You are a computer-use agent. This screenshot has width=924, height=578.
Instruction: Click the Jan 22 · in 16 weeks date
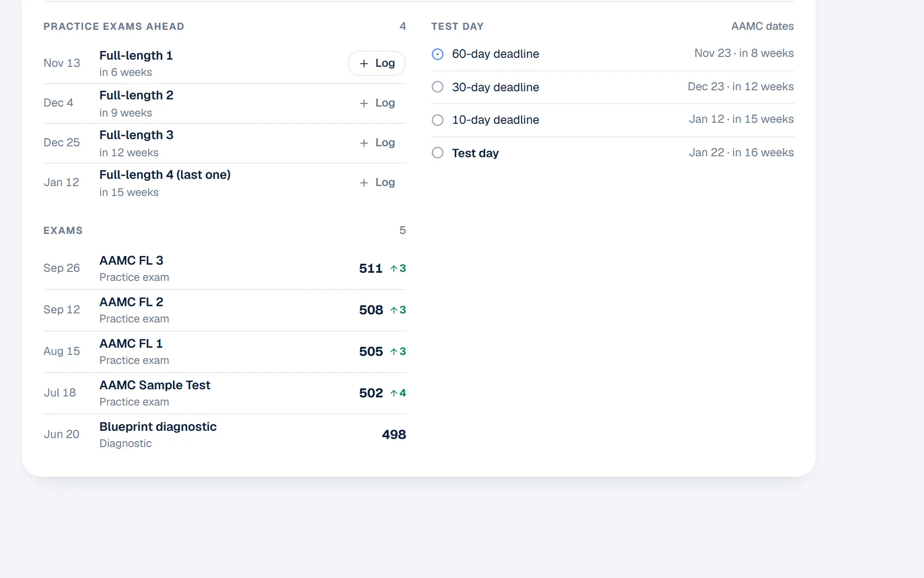741,153
